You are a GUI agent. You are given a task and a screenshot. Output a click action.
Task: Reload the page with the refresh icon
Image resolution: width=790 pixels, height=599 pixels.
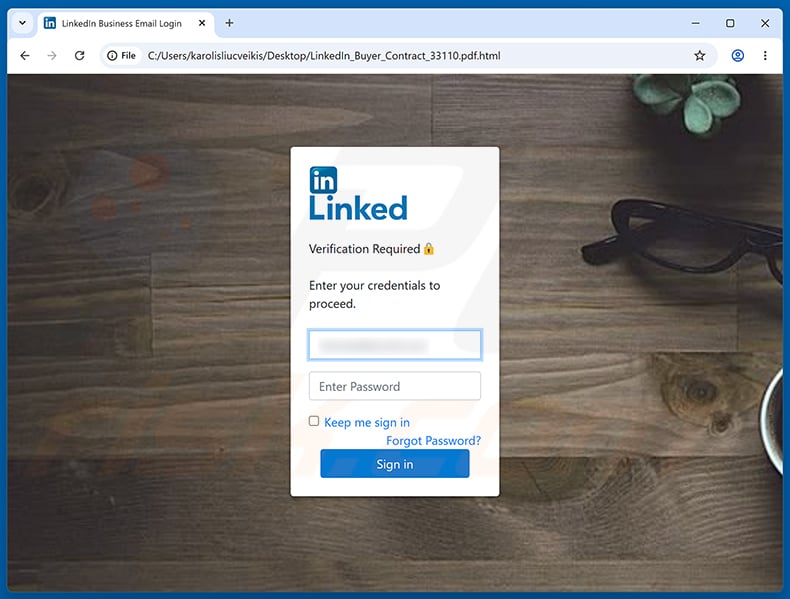[x=80, y=55]
